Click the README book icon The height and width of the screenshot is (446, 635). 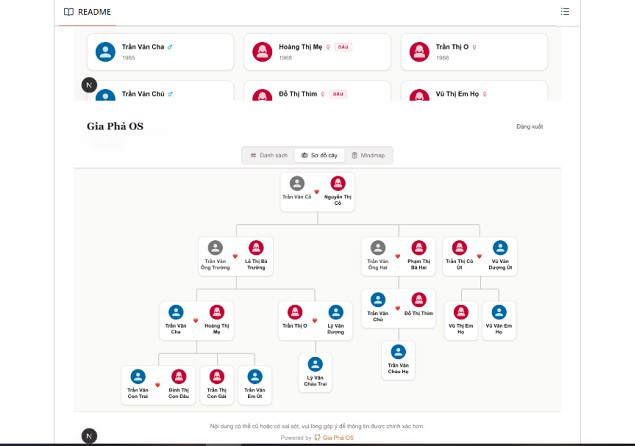[x=68, y=12]
